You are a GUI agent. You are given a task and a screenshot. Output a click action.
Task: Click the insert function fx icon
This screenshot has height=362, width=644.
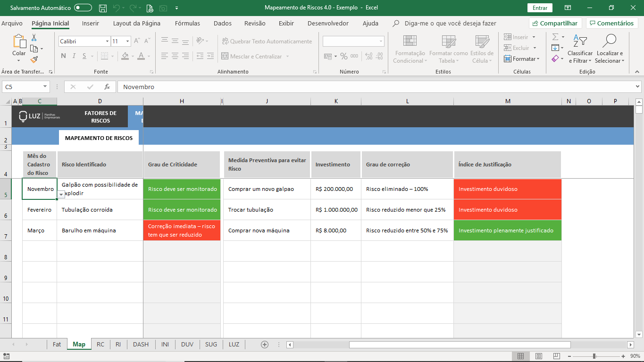pyautogui.click(x=107, y=87)
